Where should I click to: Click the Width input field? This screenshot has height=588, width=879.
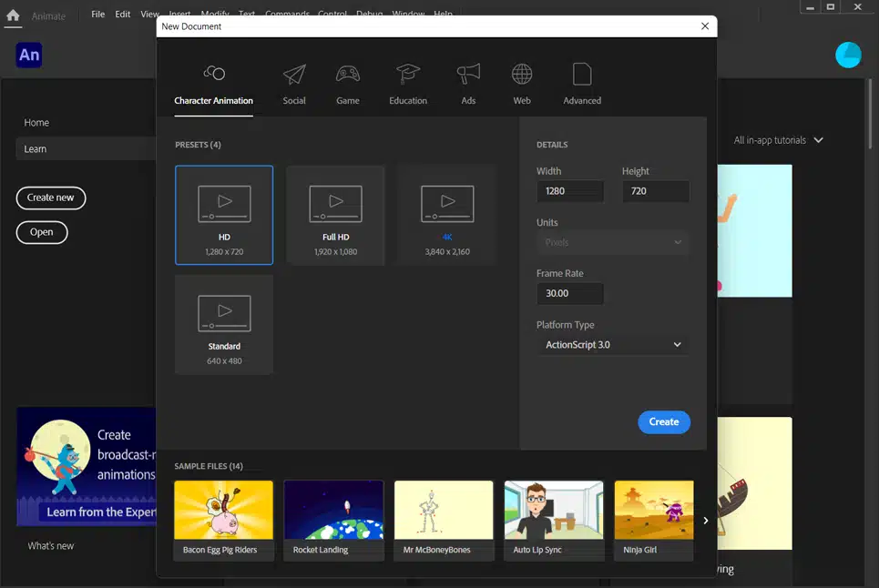click(x=570, y=191)
